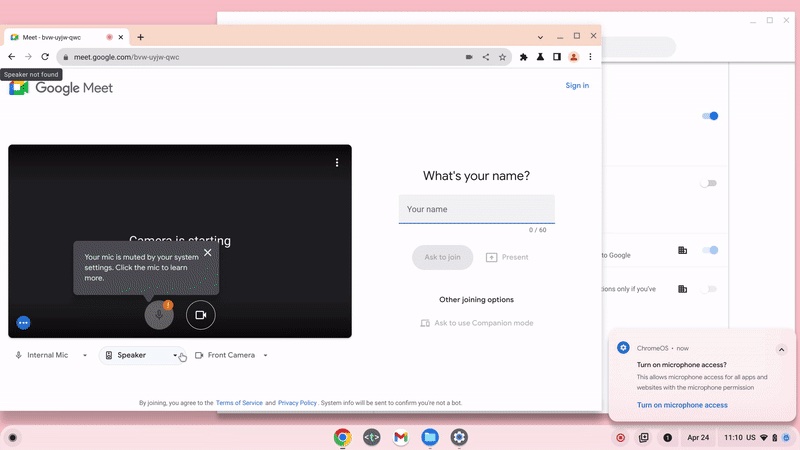Screen dimensions: 800x450
Task: Turn off the camera button
Action: tap(200, 314)
